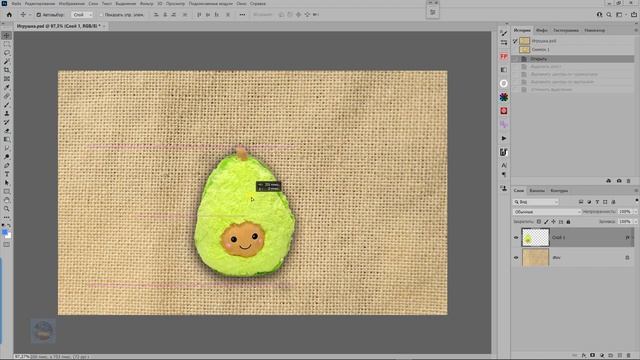Open the Filter menu

click(147, 4)
